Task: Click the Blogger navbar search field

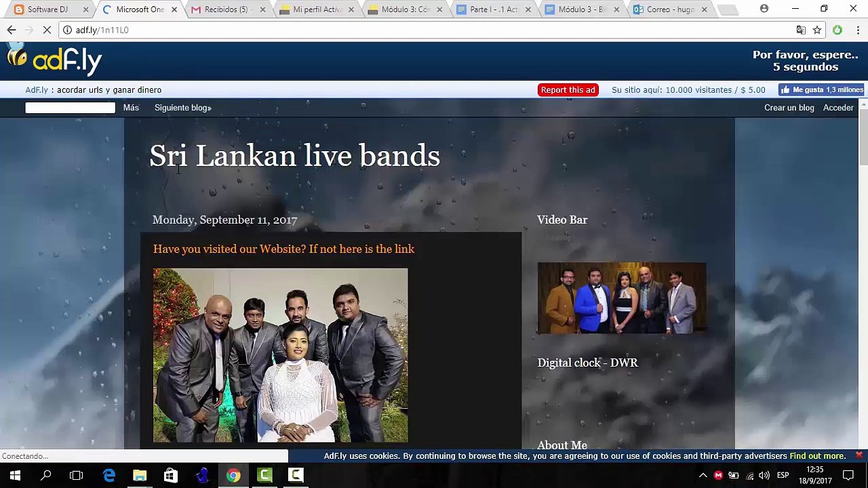Action: 70,108
